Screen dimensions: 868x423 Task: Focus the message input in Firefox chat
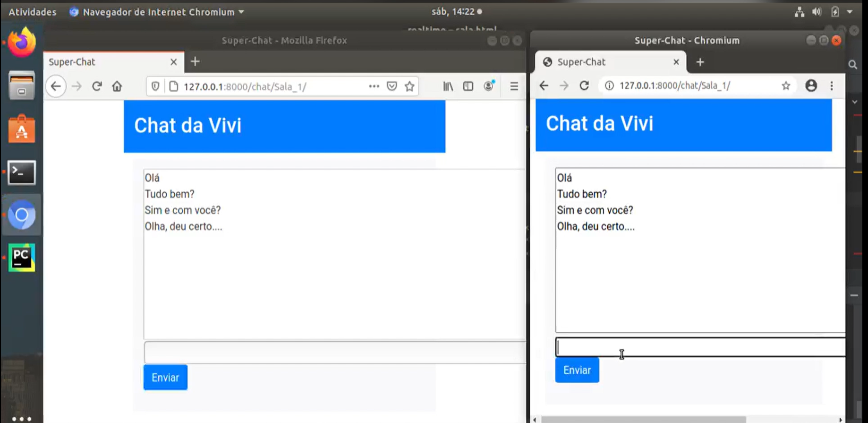335,352
